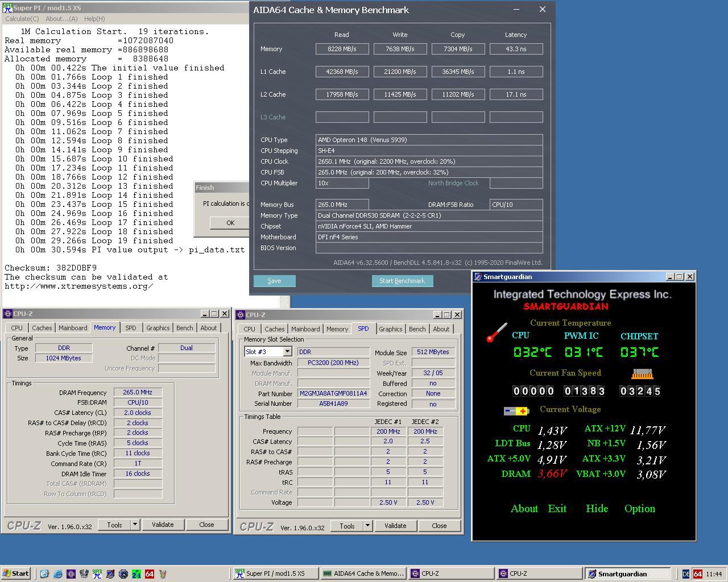Open Mainboard tab in CPU-Z Memory window
Image resolution: width=728 pixels, height=582 pixels.
click(73, 328)
